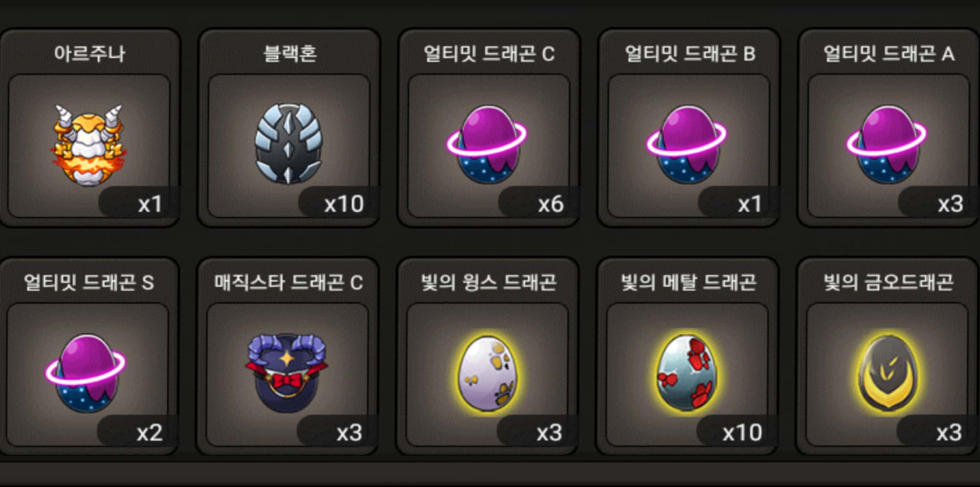The image size is (980, 487).
Task: Click the 매직스타 드래곤 C egg icon
Action: [287, 373]
